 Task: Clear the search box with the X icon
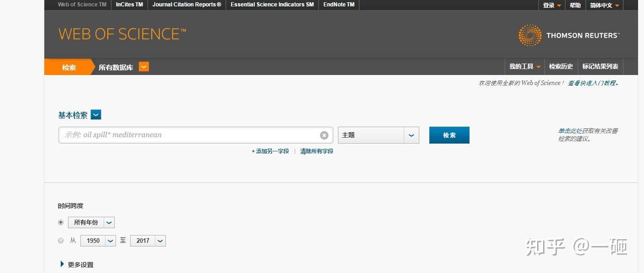324,135
